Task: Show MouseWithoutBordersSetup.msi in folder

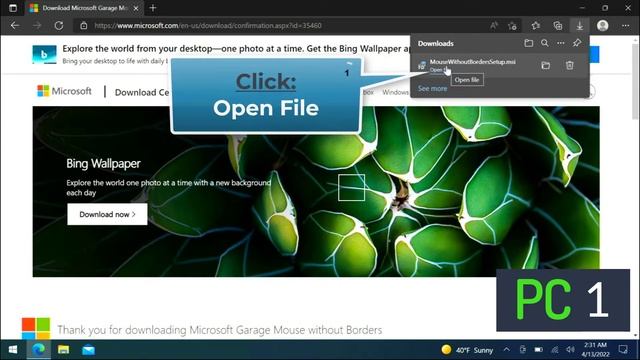Action: [545, 65]
